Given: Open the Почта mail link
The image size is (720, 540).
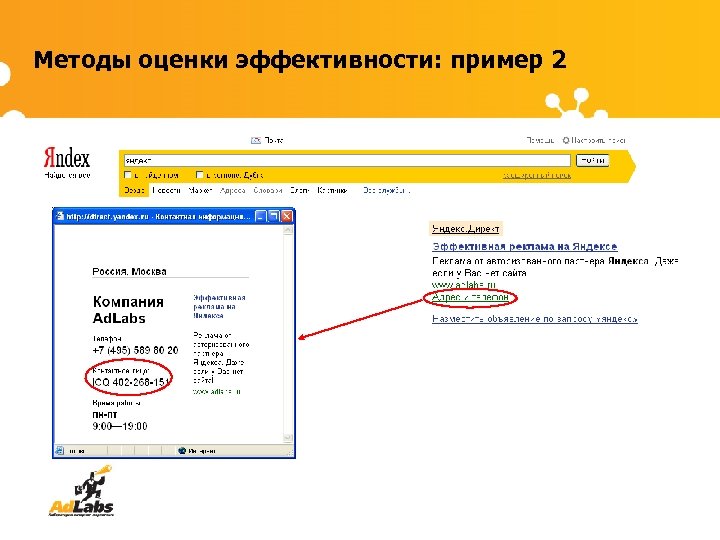Looking at the screenshot, I should click(x=274, y=141).
